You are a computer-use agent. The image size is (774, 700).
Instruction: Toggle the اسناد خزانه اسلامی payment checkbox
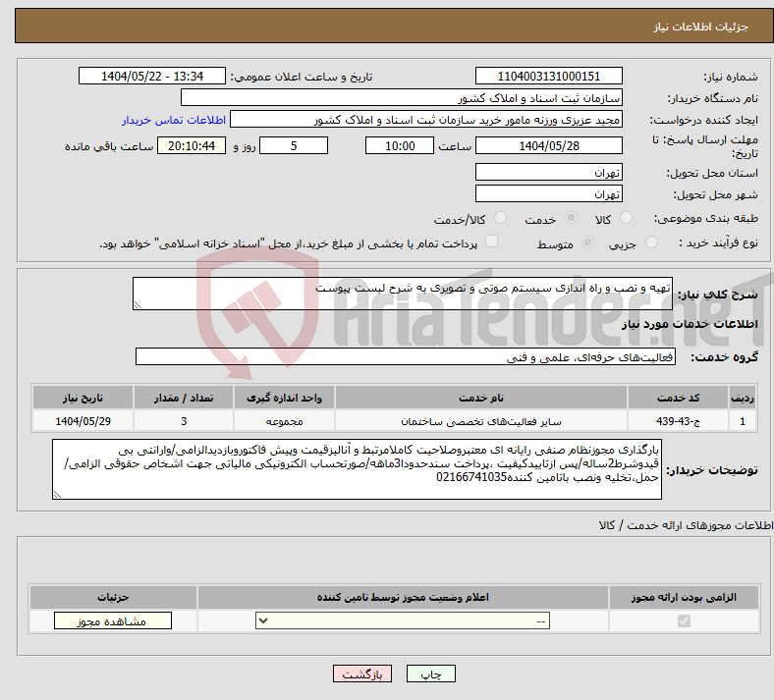coord(491,242)
